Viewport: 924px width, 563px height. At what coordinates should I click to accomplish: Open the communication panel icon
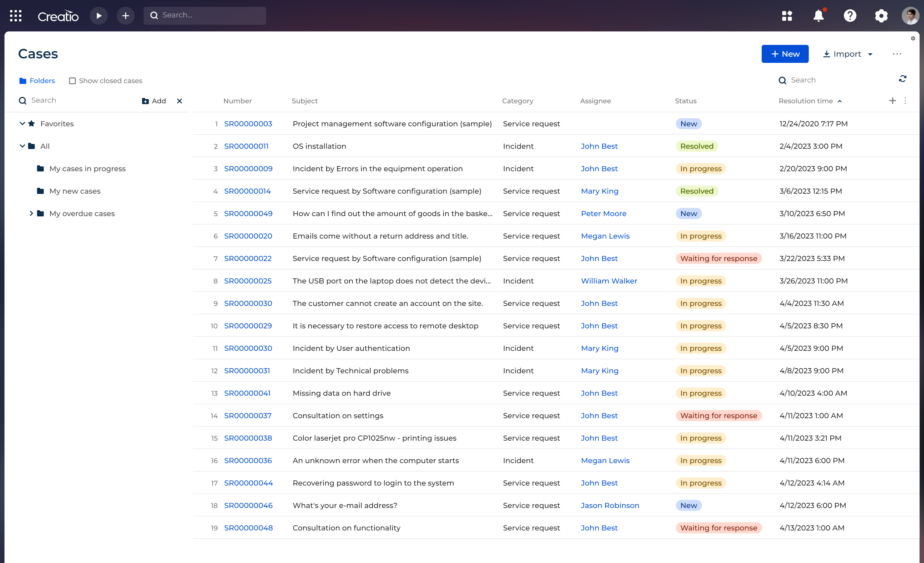787,15
